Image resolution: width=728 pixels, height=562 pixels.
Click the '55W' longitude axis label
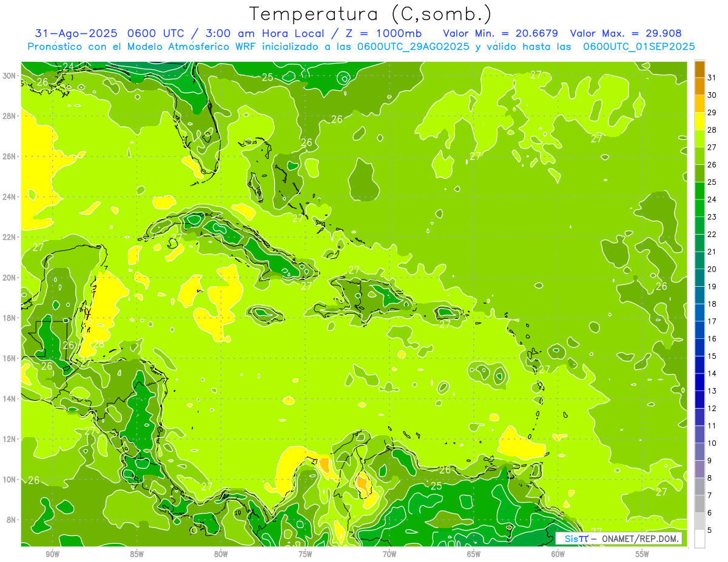pyautogui.click(x=642, y=554)
